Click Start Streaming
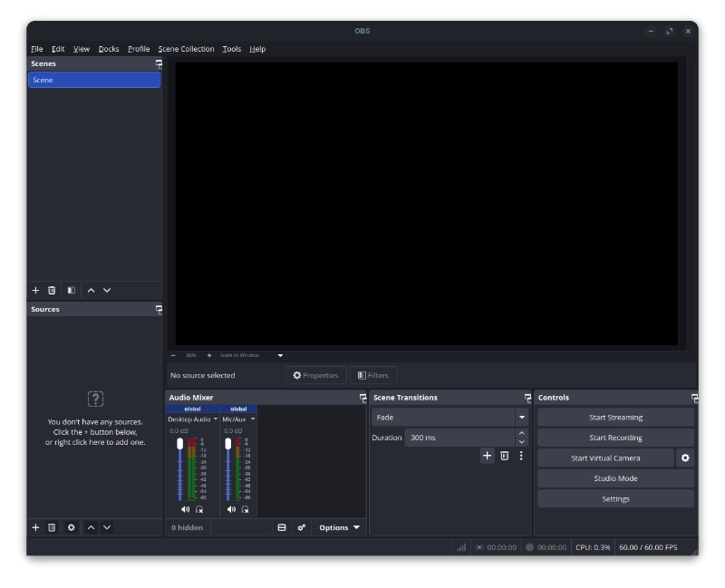Screen dimensions: 725x588 [x=615, y=418]
